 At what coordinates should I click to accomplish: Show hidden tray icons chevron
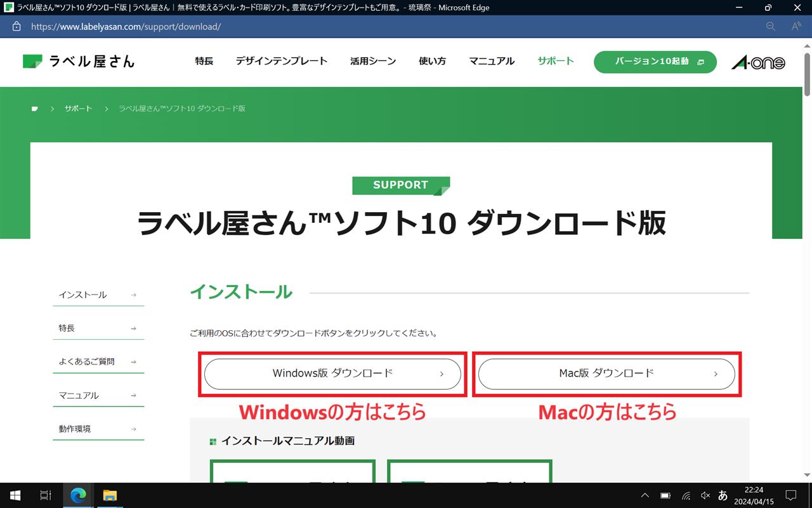tap(645, 495)
